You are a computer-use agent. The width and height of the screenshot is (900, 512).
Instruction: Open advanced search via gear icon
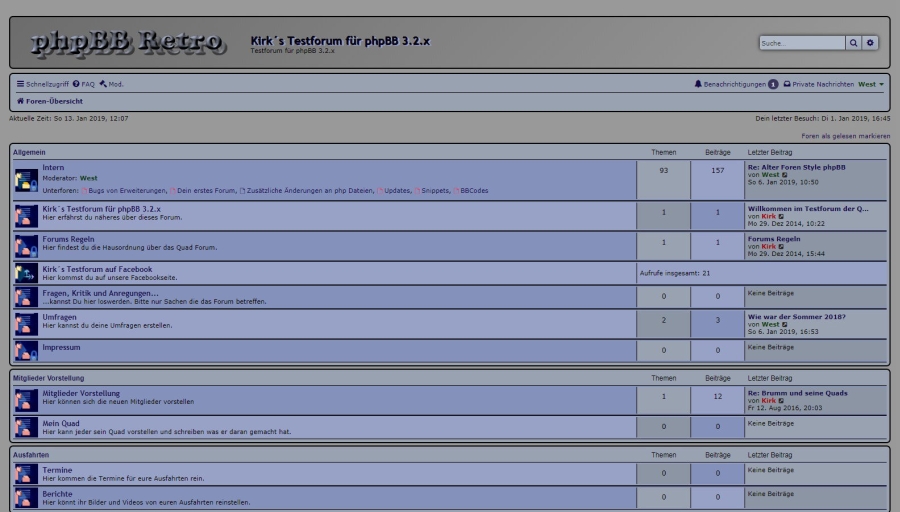click(x=870, y=43)
